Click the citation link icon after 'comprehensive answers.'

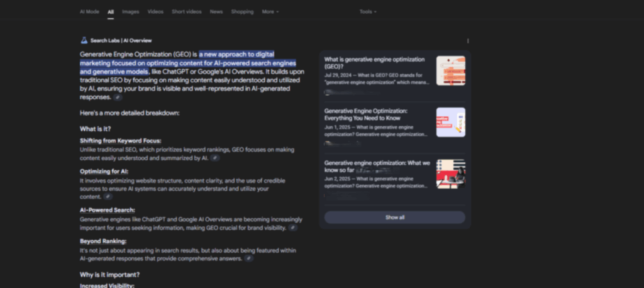249,258
